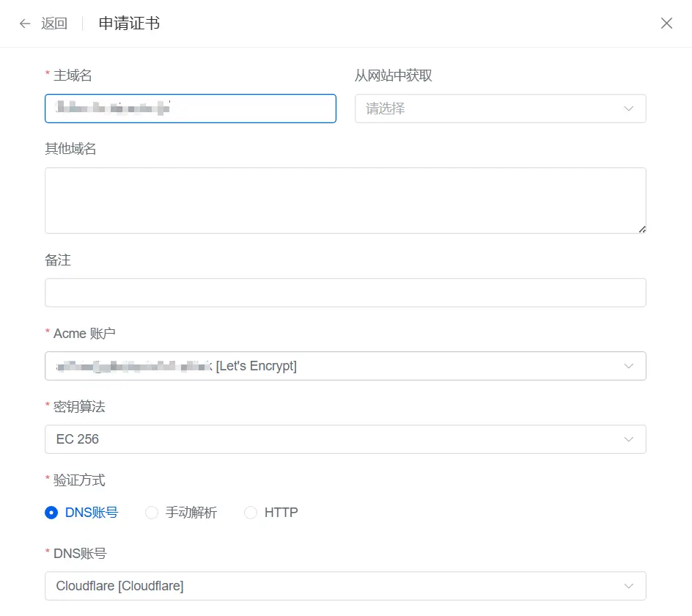Click the 主域名 field label
692x616 pixels.
point(73,75)
